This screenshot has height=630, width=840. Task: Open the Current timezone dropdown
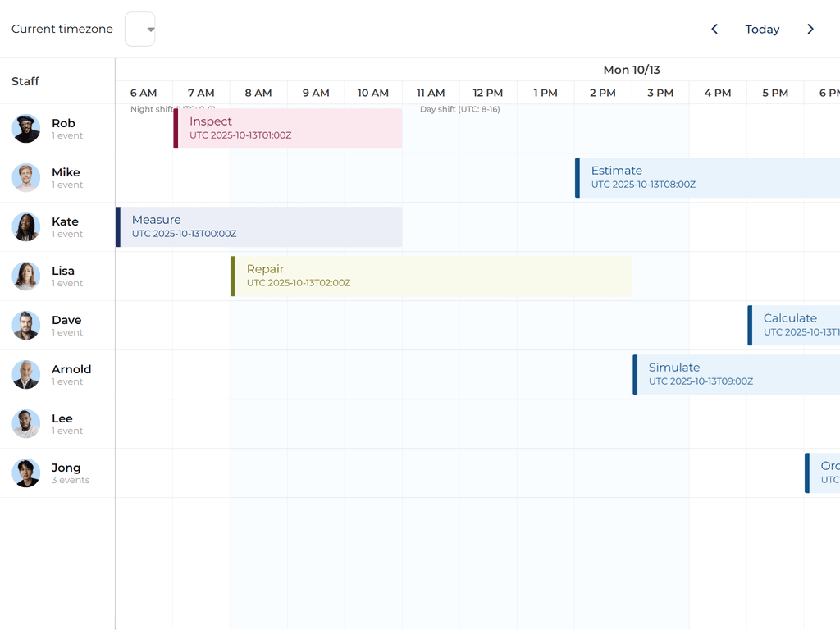click(x=140, y=30)
